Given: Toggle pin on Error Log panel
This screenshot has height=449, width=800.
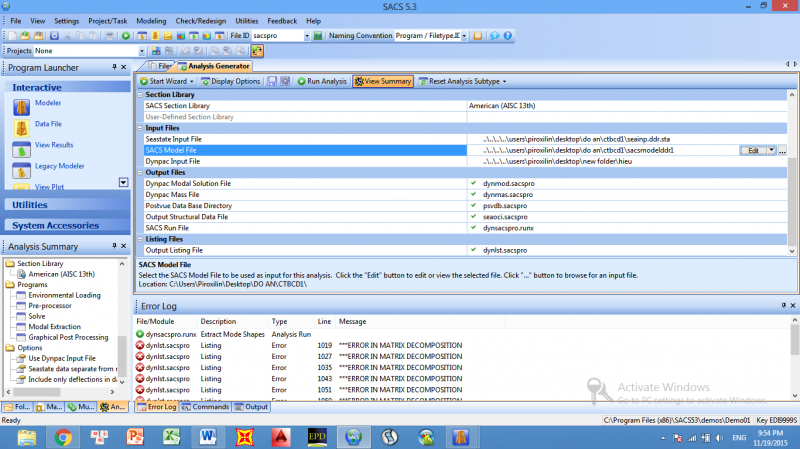Looking at the screenshot, I should (784, 305).
